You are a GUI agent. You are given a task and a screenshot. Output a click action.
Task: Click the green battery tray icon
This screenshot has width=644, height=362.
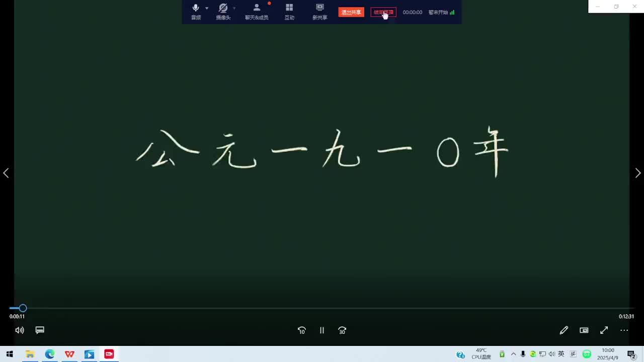(x=502, y=354)
